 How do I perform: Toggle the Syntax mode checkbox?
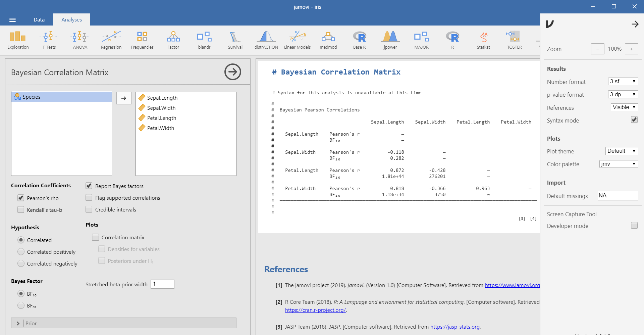pos(634,120)
